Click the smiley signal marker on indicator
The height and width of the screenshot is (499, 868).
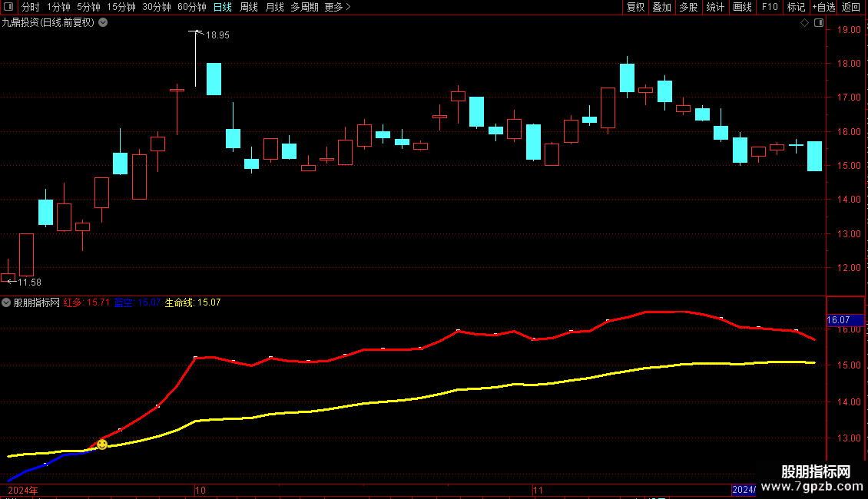coord(102,444)
